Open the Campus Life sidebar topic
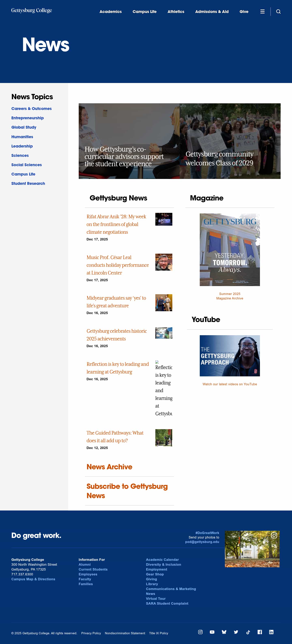This screenshot has height=644, width=292. coord(23,174)
